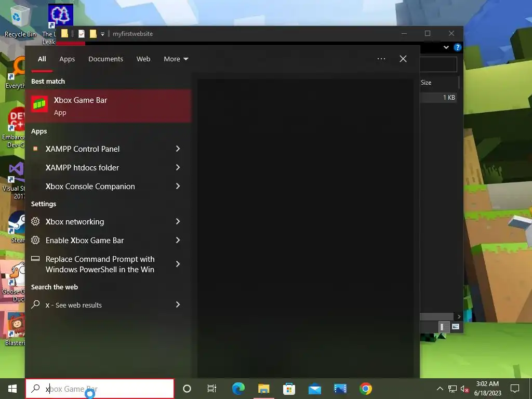Screen dimensions: 532x399
Task: Open the clock and date flyout
Action: point(487,389)
